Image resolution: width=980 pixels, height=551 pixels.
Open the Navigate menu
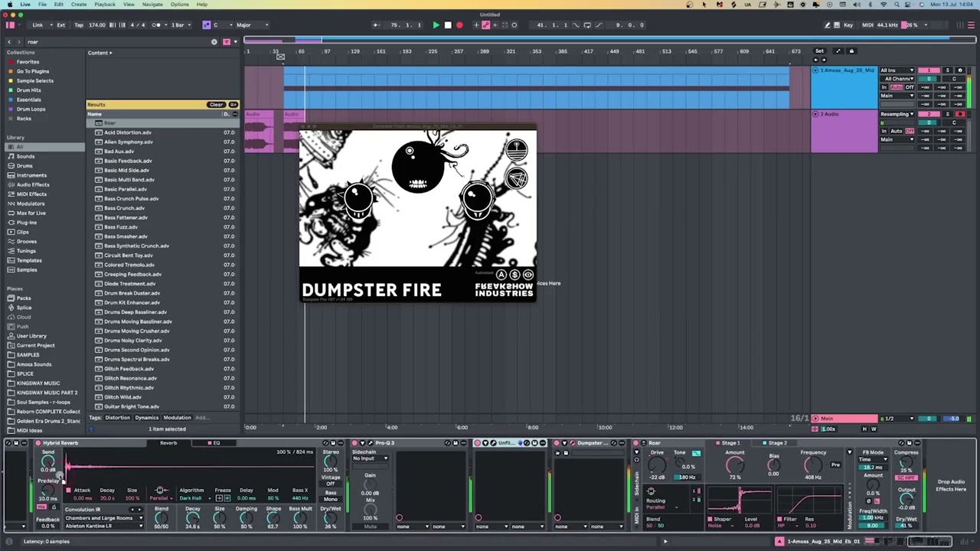(x=152, y=5)
